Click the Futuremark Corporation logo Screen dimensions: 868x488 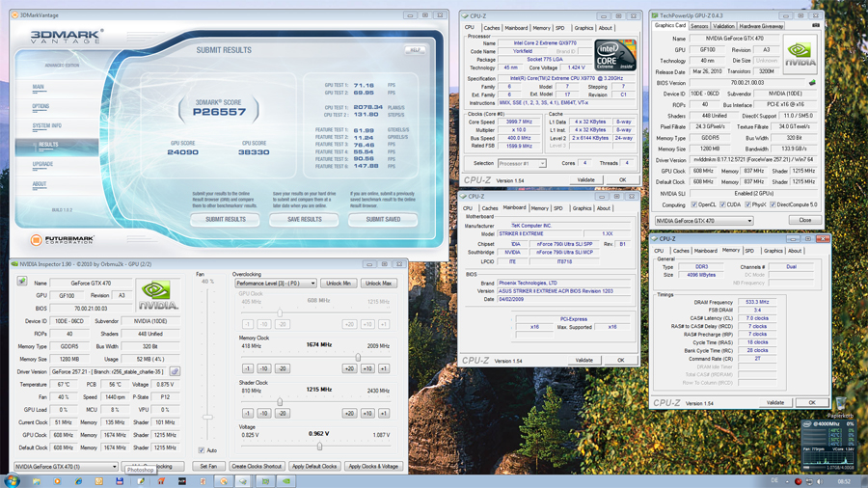[62, 239]
